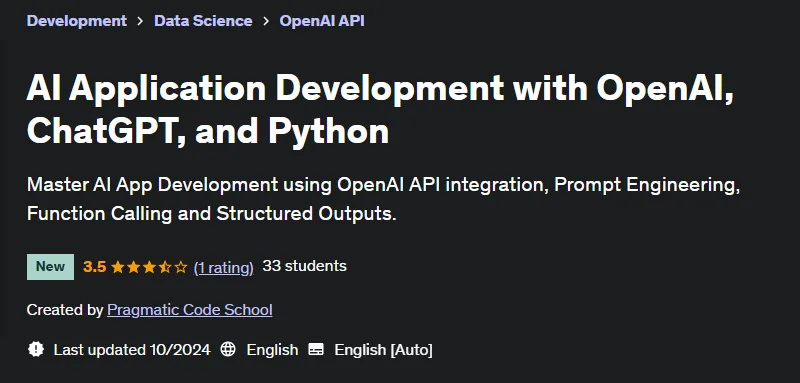Click the last updated badge icon

(x=36, y=349)
